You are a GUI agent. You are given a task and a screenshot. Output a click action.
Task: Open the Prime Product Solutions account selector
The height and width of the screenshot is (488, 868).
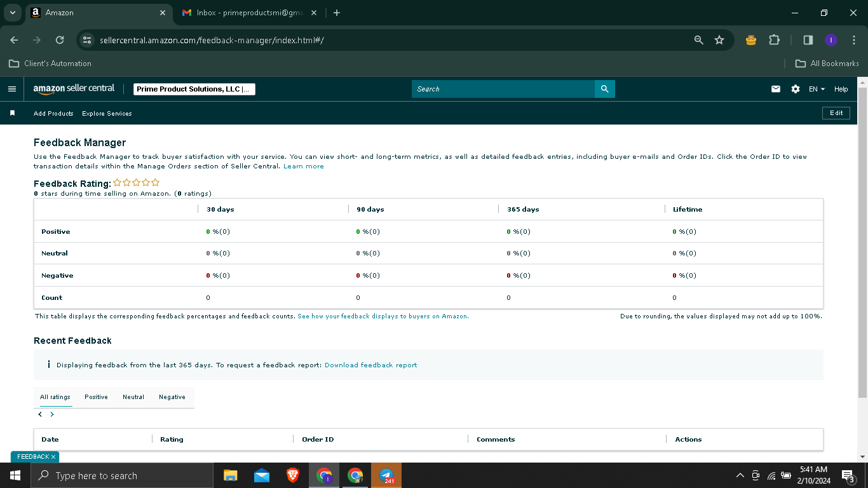pos(194,89)
